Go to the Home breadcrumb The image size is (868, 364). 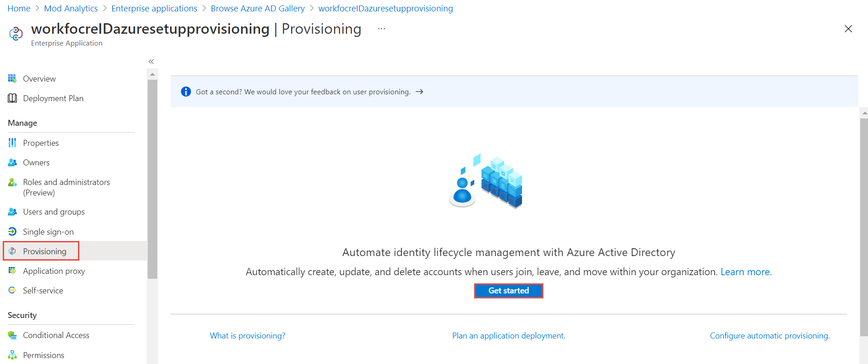[19, 8]
